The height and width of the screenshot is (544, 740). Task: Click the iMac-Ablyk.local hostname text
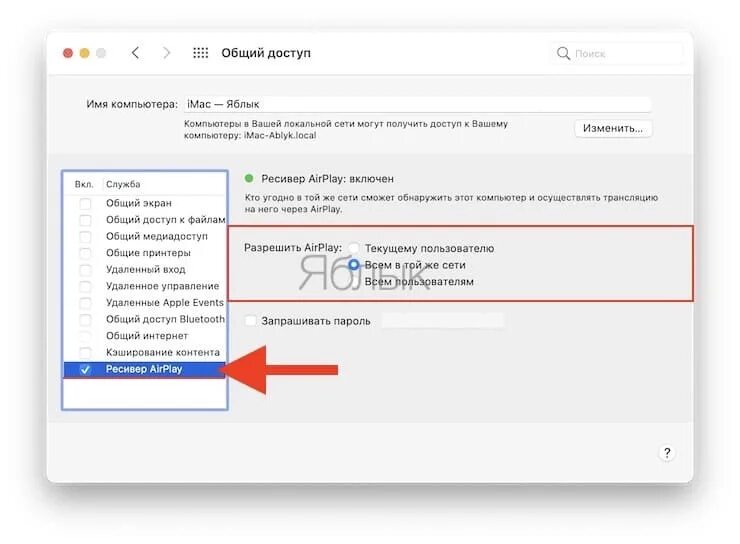click(280, 135)
